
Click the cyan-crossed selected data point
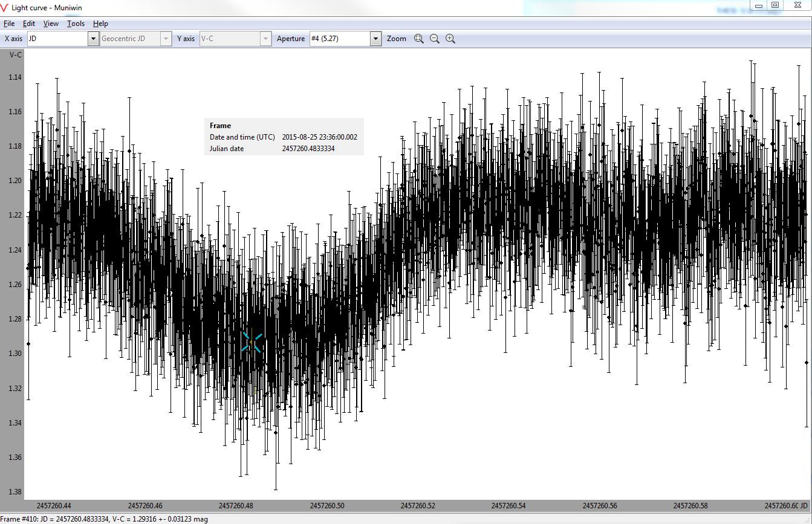coord(252,343)
